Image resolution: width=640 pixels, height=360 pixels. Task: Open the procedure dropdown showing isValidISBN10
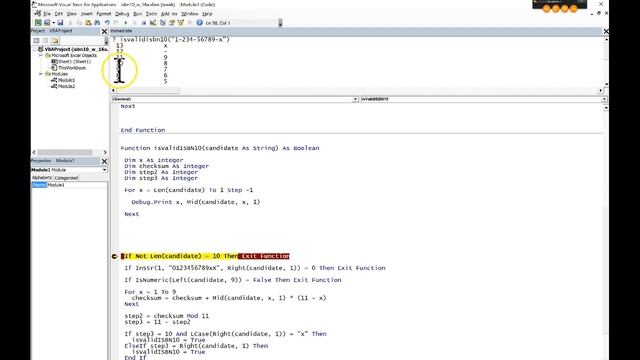coord(604,99)
